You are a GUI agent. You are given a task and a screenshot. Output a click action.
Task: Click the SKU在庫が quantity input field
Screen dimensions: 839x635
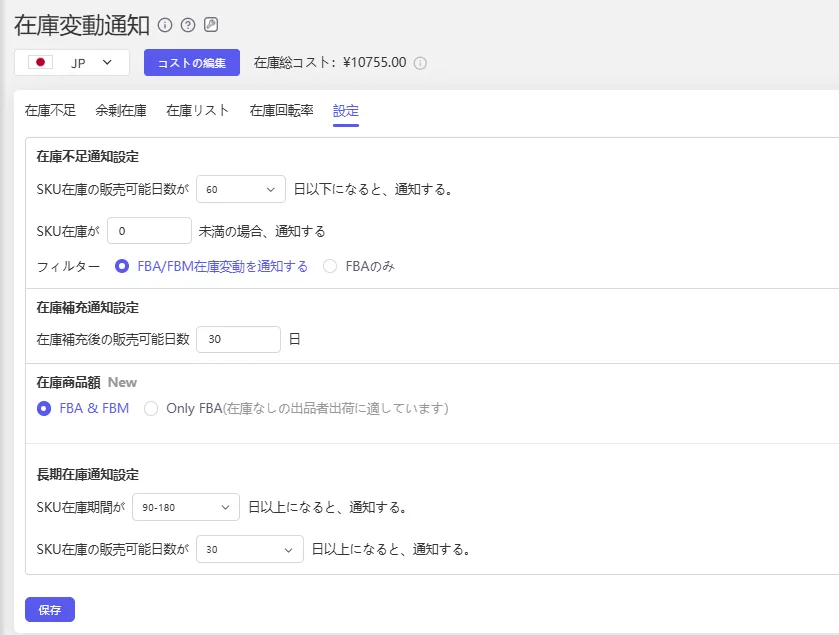149,231
